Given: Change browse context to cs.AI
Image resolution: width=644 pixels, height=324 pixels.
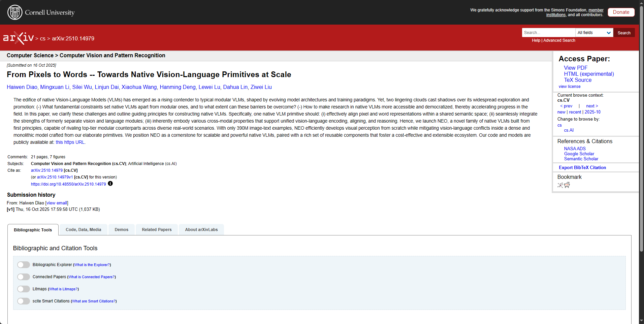Looking at the screenshot, I should click(569, 130).
